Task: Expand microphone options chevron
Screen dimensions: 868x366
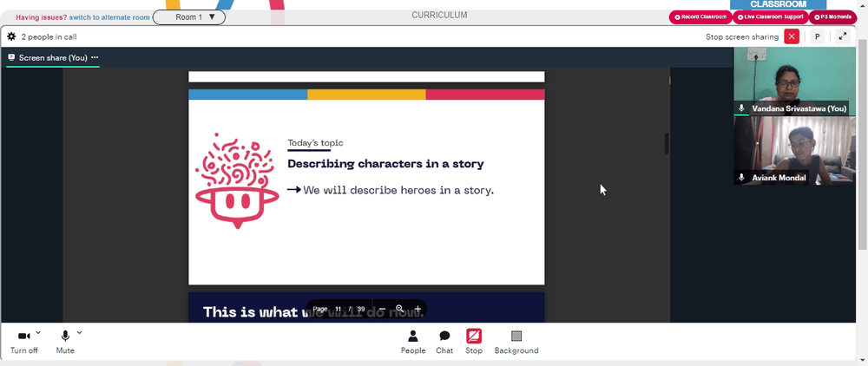Action: [79, 332]
